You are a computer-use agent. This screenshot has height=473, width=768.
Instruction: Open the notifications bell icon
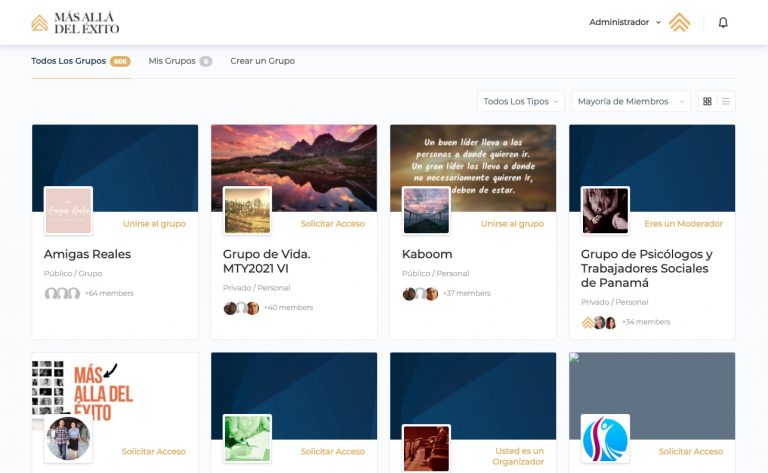point(723,22)
